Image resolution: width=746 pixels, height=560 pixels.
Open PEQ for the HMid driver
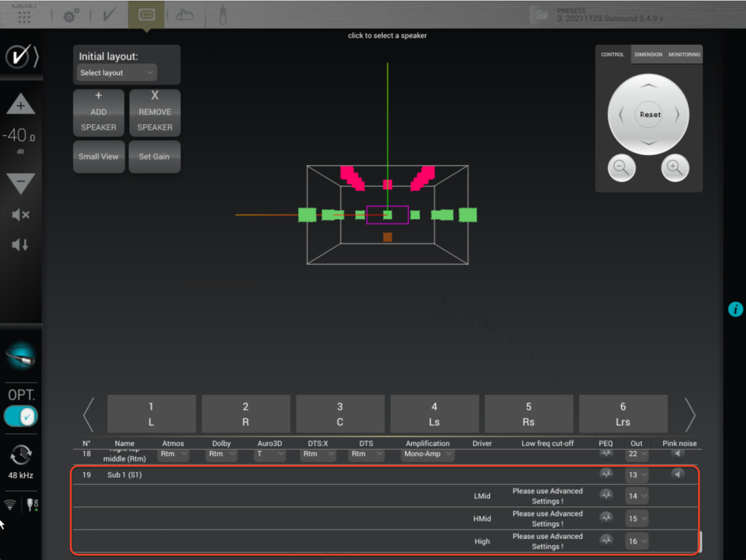point(606,518)
